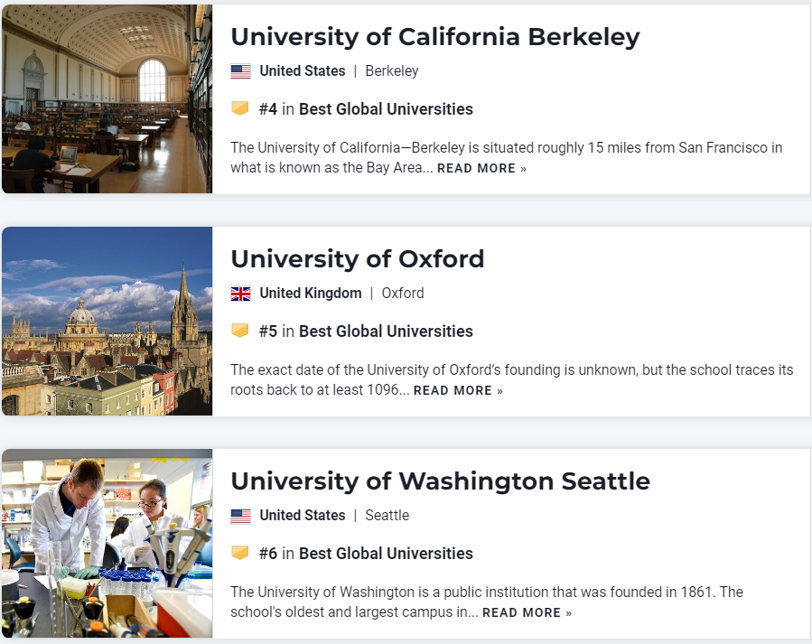Click the United Kingdom flag icon
Image resolution: width=812 pixels, height=644 pixels.
(240, 294)
